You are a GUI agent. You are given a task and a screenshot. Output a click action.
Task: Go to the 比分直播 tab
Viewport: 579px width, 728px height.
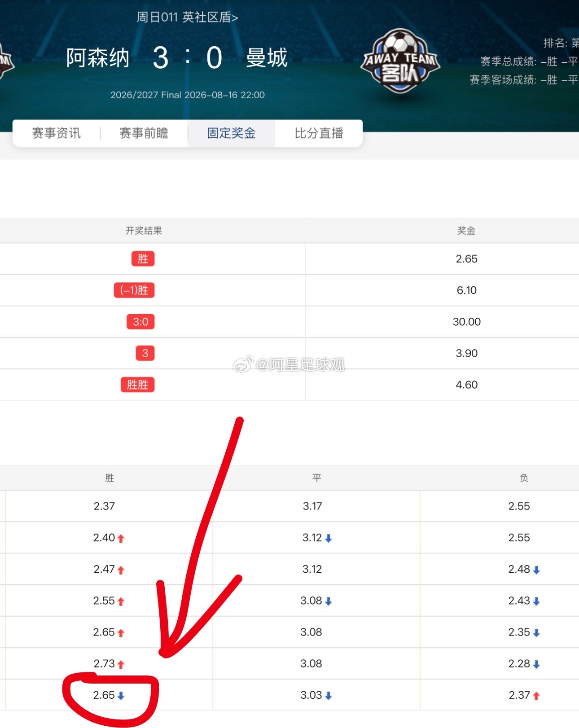tap(319, 133)
